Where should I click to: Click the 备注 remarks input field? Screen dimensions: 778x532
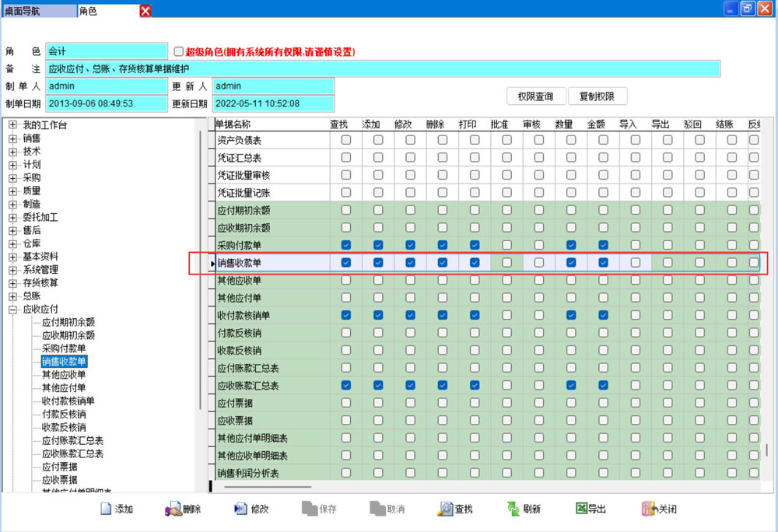[382, 69]
